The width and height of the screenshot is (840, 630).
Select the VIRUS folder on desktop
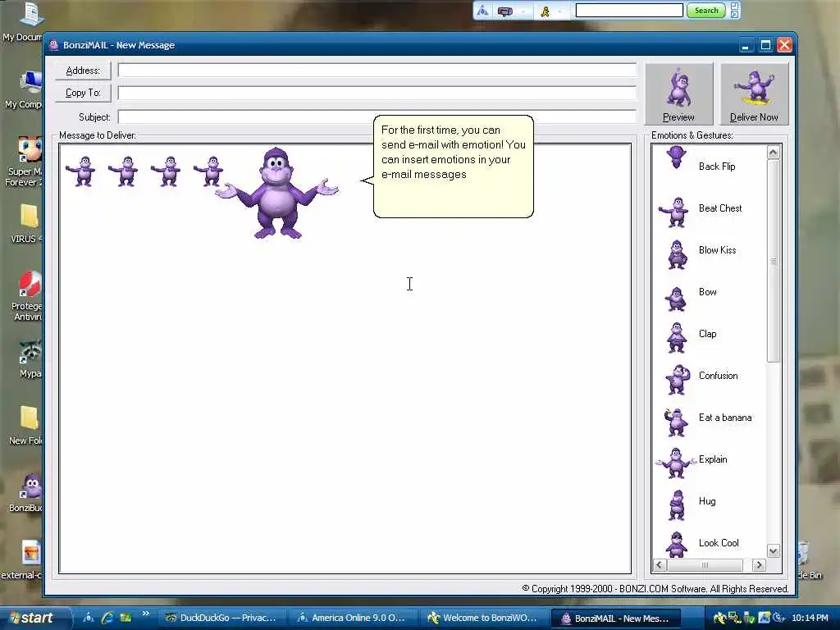[27, 224]
